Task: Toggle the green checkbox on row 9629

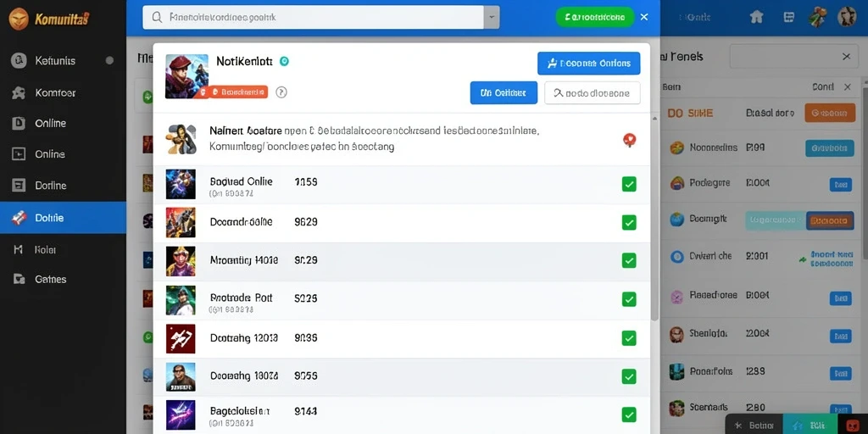Action: (x=629, y=223)
